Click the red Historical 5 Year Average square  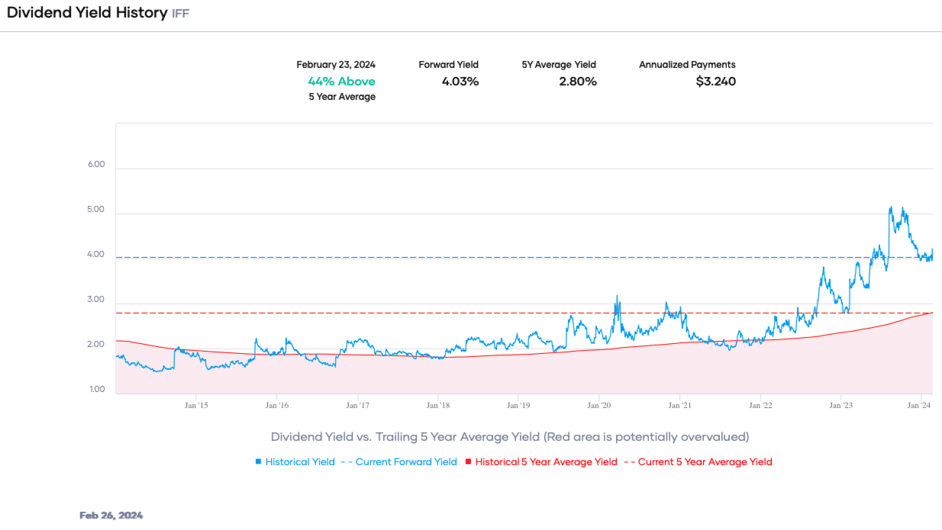468,461
